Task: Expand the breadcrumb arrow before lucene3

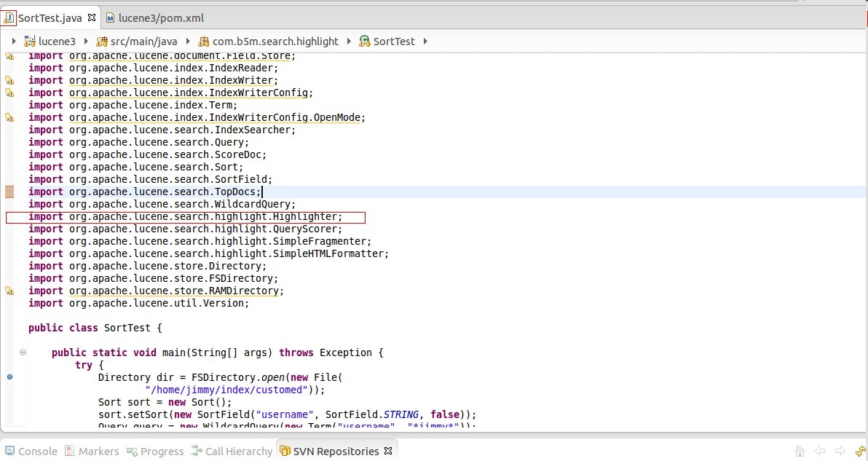Action: pyautogui.click(x=14, y=41)
